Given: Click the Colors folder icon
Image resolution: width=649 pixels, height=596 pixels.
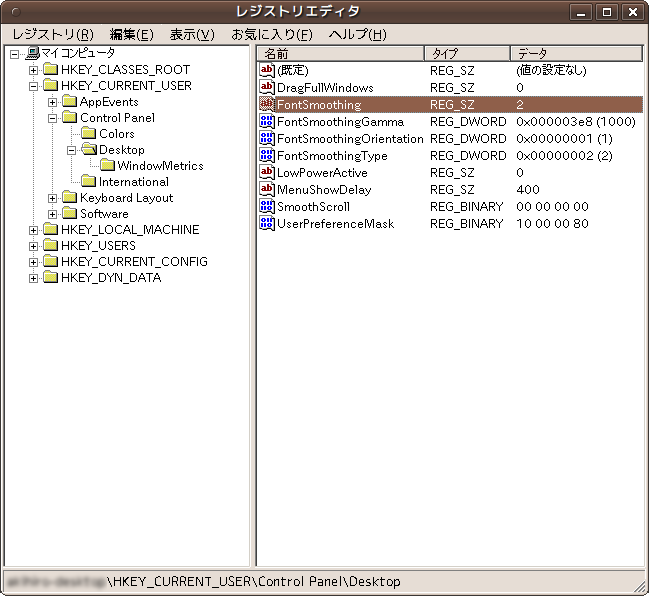Looking at the screenshot, I should (x=89, y=133).
